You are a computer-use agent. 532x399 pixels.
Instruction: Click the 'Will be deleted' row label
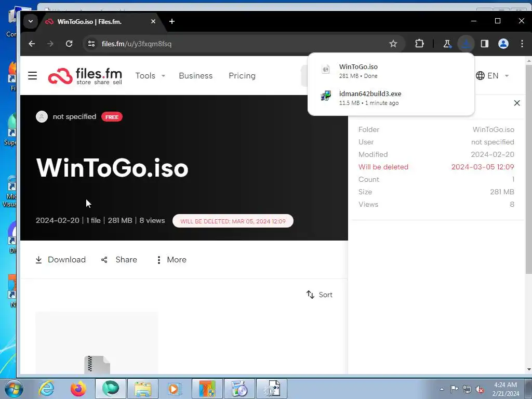(x=383, y=167)
